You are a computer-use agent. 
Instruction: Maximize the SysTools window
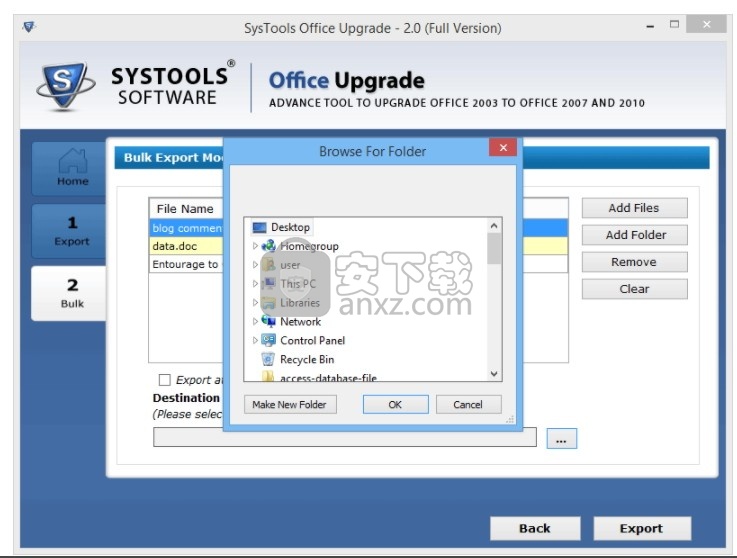674,24
